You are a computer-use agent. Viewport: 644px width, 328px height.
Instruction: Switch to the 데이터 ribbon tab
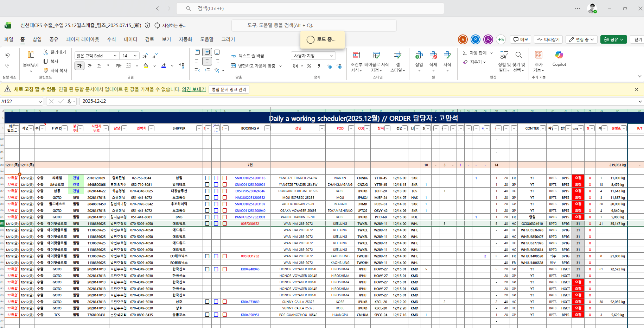pyautogui.click(x=130, y=39)
